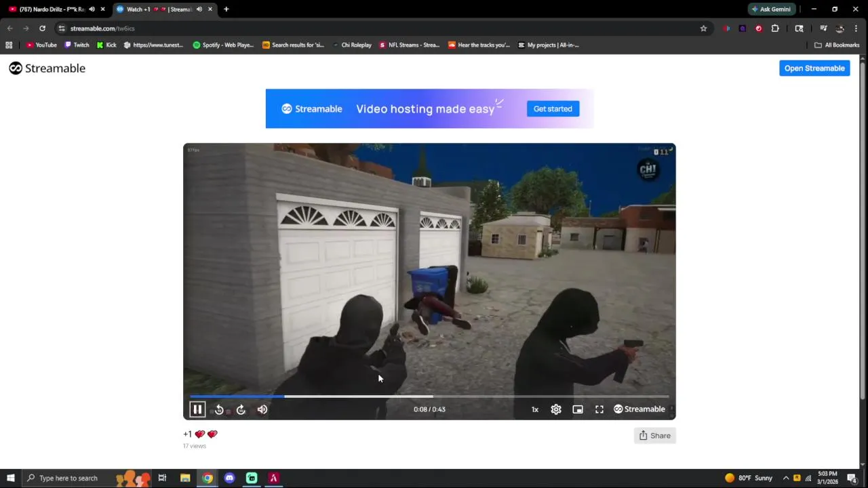The height and width of the screenshot is (488, 868).
Task: Open File Explorer from the taskbar
Action: pos(185,478)
